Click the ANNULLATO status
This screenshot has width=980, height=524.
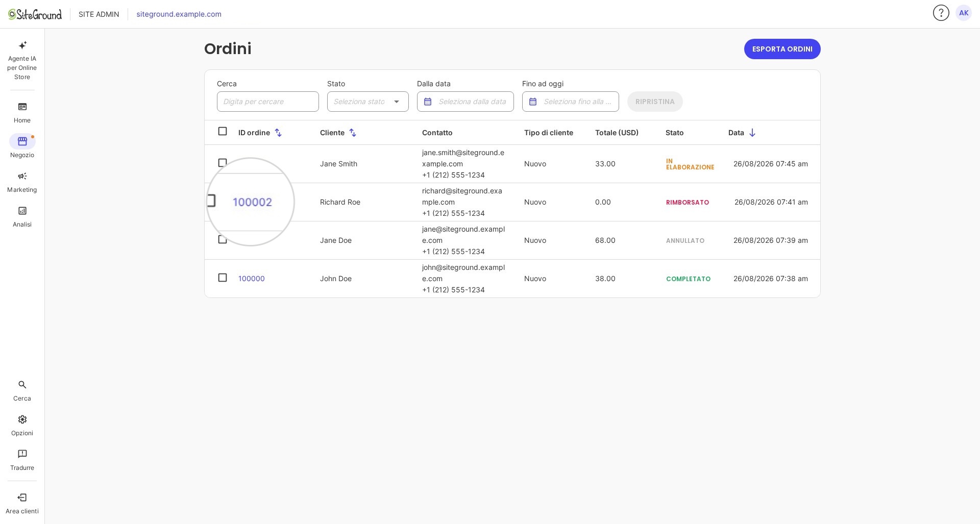point(685,241)
